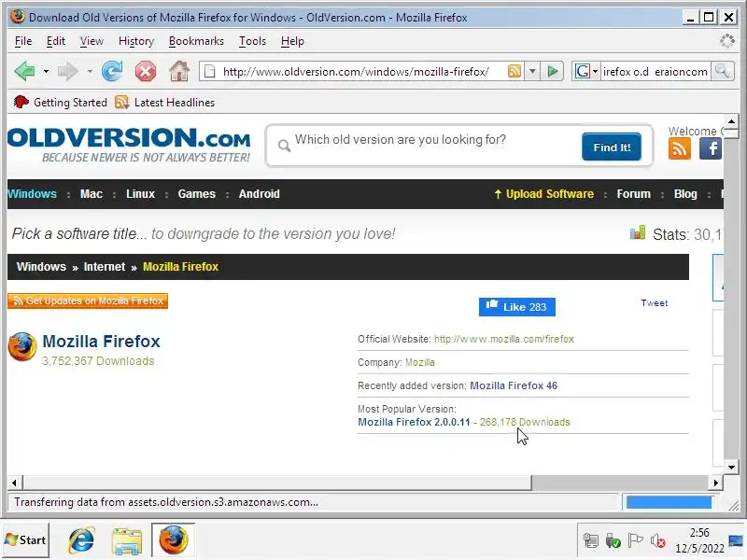
Task: Open the History menu
Action: (x=136, y=41)
